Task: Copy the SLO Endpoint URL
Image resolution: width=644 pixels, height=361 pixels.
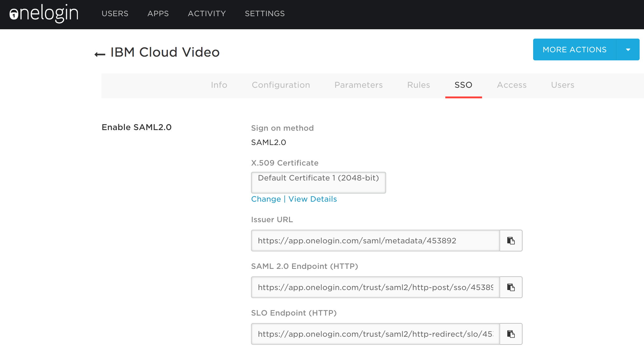Action: [511, 334]
